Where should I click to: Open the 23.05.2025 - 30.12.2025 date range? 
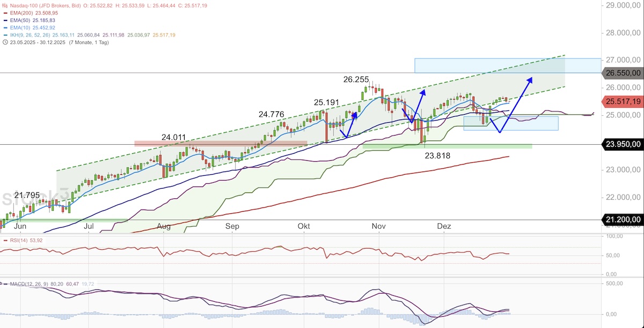[x=38, y=42]
